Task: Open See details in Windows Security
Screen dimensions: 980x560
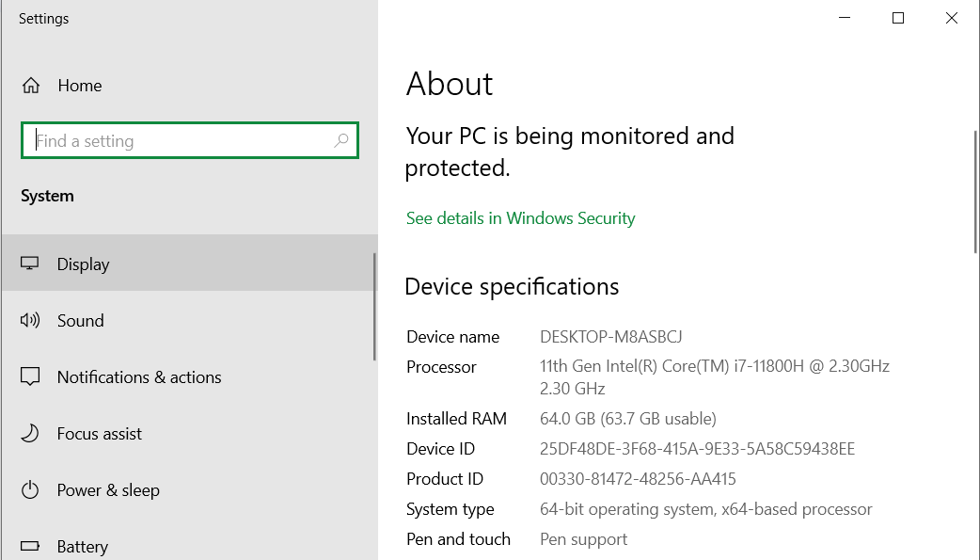Action: 520,218
